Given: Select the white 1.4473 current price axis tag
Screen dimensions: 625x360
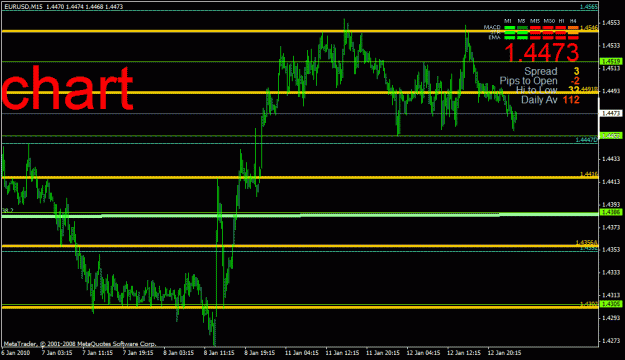Looking at the screenshot, I should (611, 114).
